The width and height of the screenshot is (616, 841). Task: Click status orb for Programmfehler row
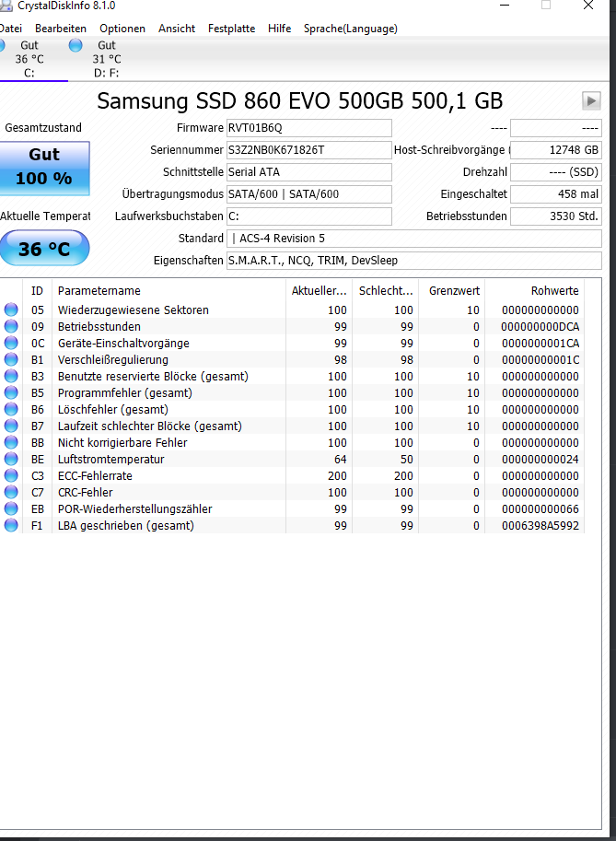pos(11,392)
